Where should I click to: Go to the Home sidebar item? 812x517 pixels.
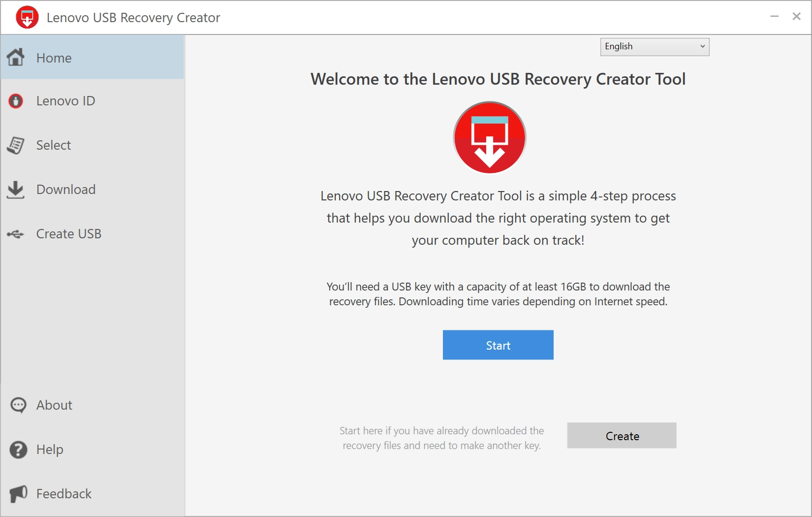tap(93, 57)
